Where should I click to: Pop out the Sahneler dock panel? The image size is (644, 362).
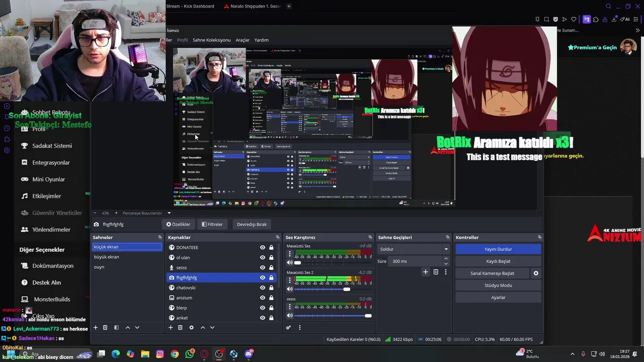(x=160, y=237)
